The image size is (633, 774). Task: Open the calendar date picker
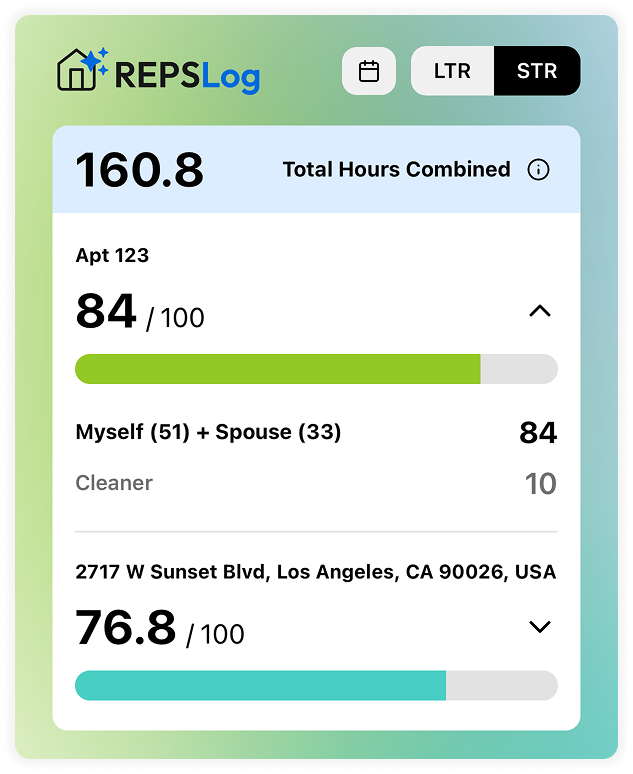(368, 71)
